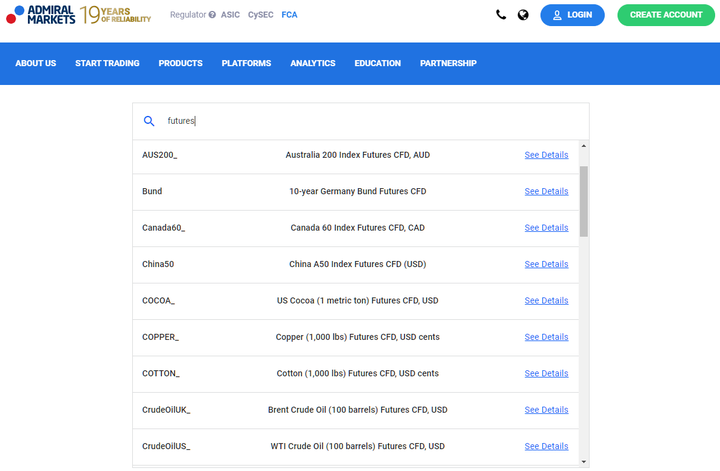
Task: Click the Bund symbol text
Action: click(x=152, y=191)
